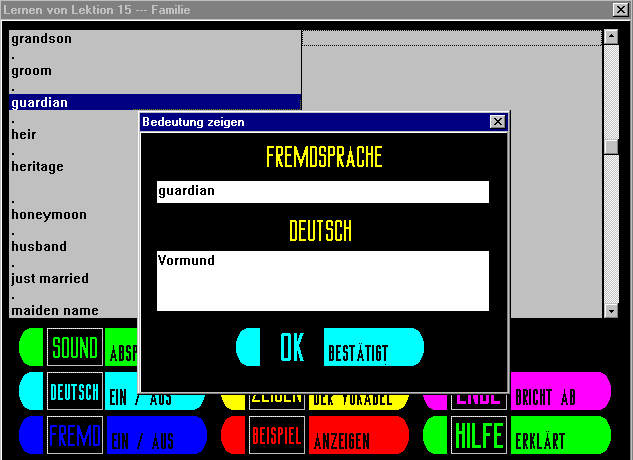Click the magenta BRICHT AB label
Viewport: 633px width, 460px height.
[x=546, y=395]
